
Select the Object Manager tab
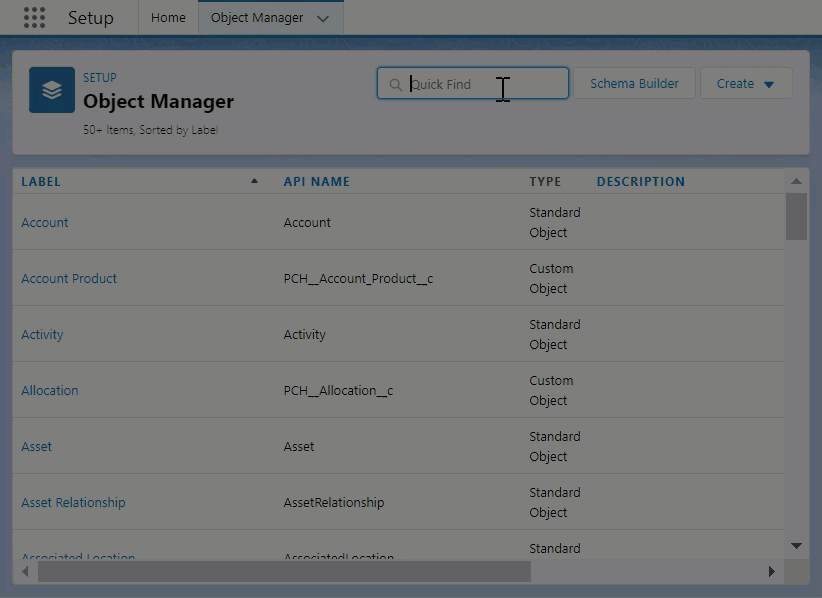point(257,18)
